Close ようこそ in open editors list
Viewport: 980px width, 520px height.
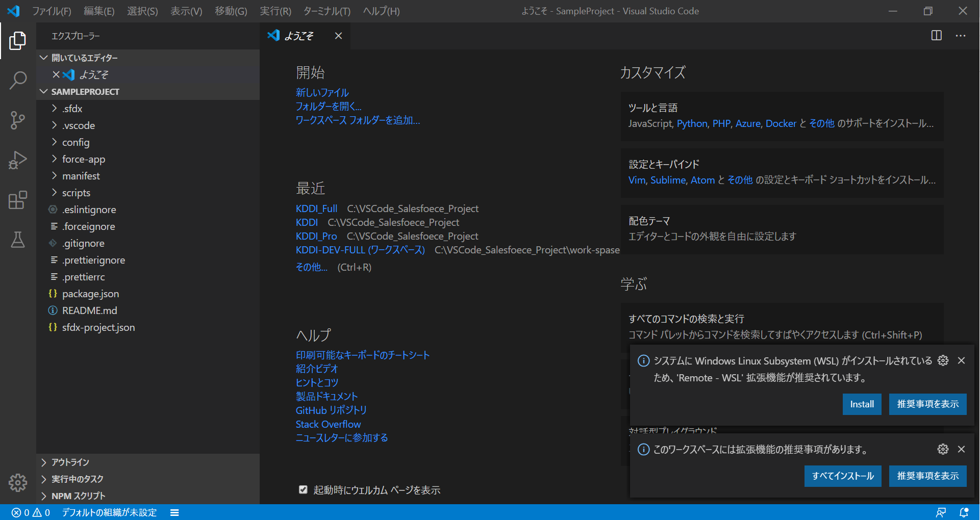pyautogui.click(x=56, y=74)
